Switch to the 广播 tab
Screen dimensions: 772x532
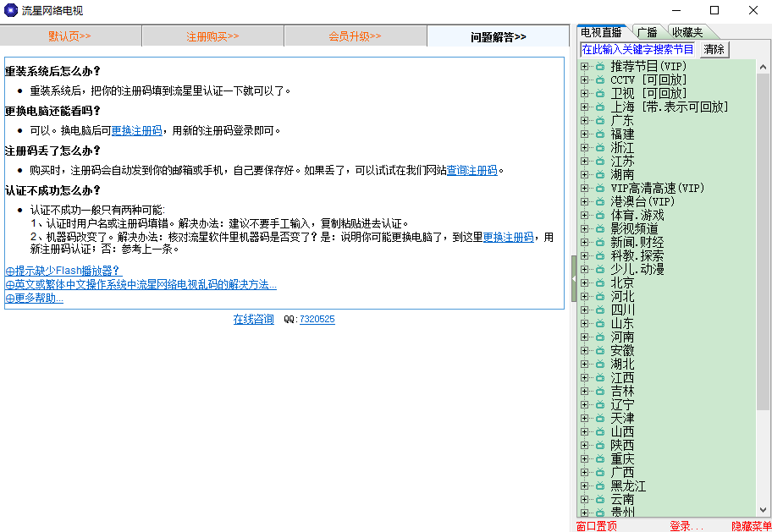(648, 32)
